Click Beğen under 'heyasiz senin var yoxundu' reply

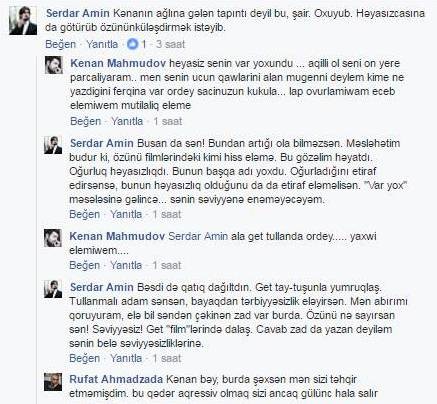(x=86, y=121)
